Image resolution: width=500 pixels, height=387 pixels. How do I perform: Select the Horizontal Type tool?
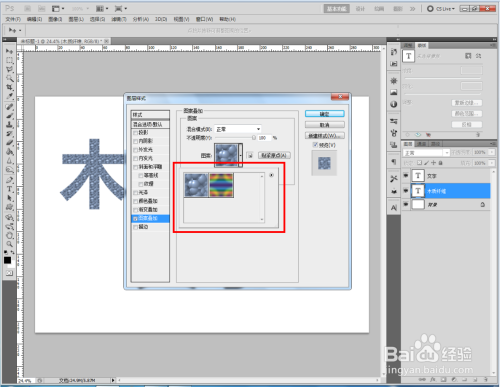(9, 189)
